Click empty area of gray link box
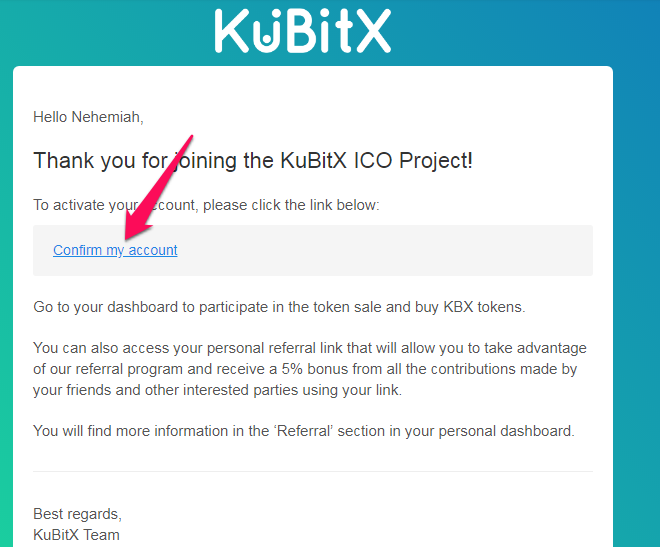 (379, 250)
